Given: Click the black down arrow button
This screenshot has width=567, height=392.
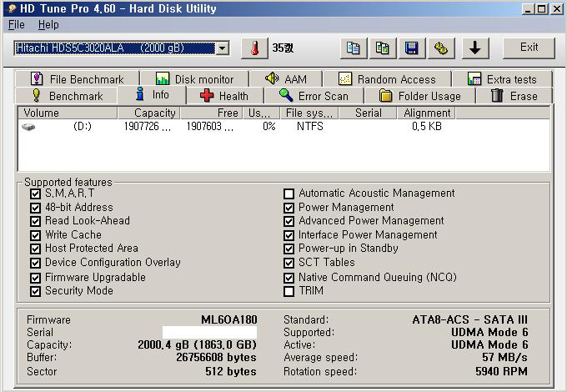Looking at the screenshot, I should click(474, 48).
